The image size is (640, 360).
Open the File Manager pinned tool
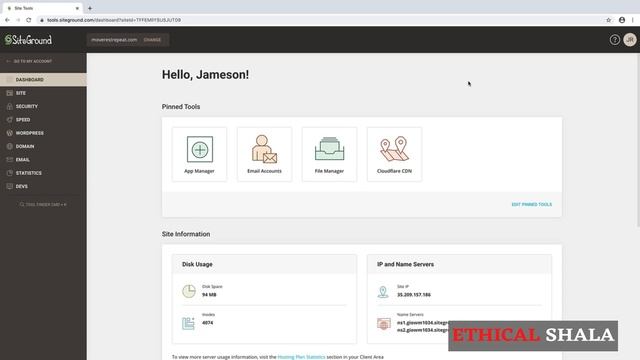tap(329, 154)
